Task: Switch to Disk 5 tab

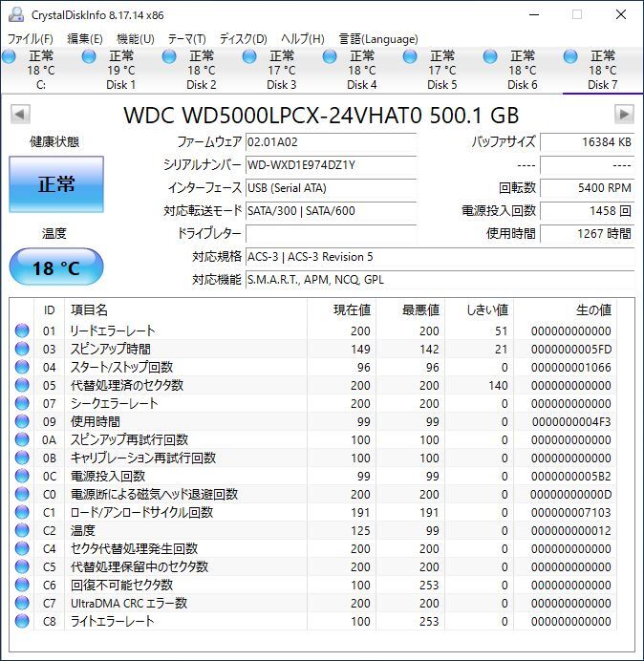Action: coord(442,70)
